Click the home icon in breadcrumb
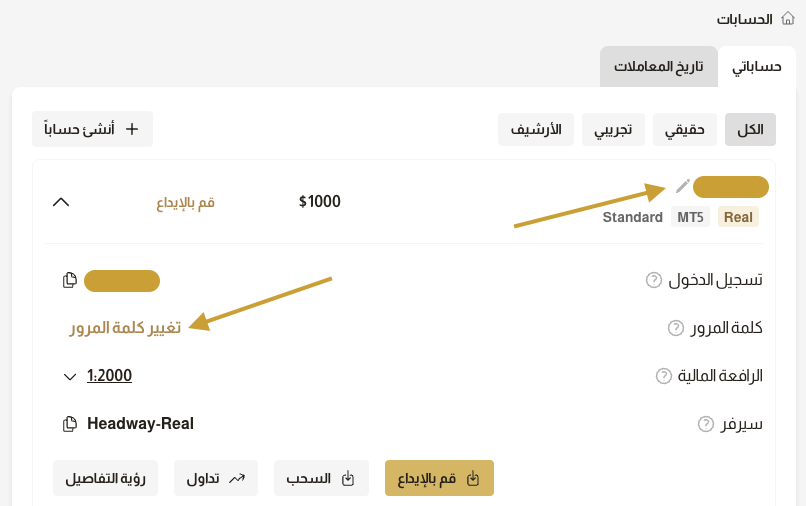Screen dimensions: 806x506 [788, 18]
